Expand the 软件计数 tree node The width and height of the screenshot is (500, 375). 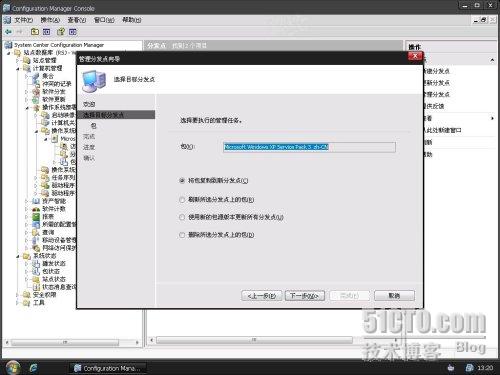[27, 209]
